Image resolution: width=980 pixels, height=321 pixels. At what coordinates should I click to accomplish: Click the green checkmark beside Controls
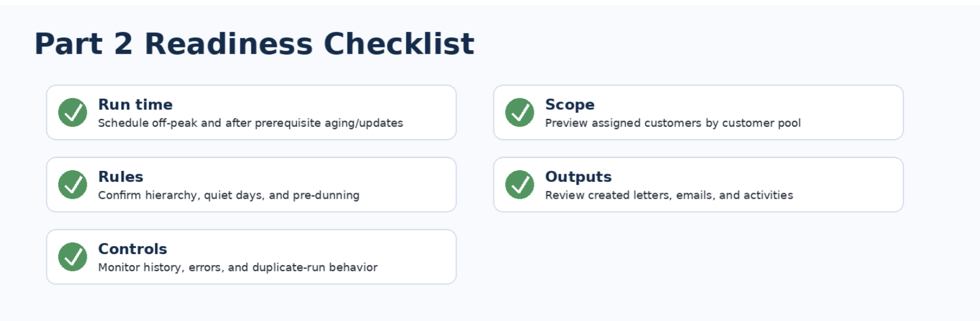point(73,257)
